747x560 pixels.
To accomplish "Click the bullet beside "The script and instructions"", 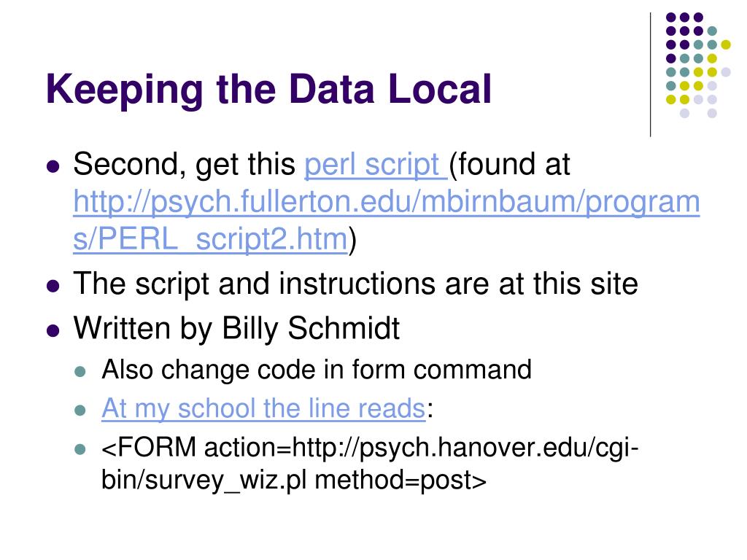I will (52, 285).
